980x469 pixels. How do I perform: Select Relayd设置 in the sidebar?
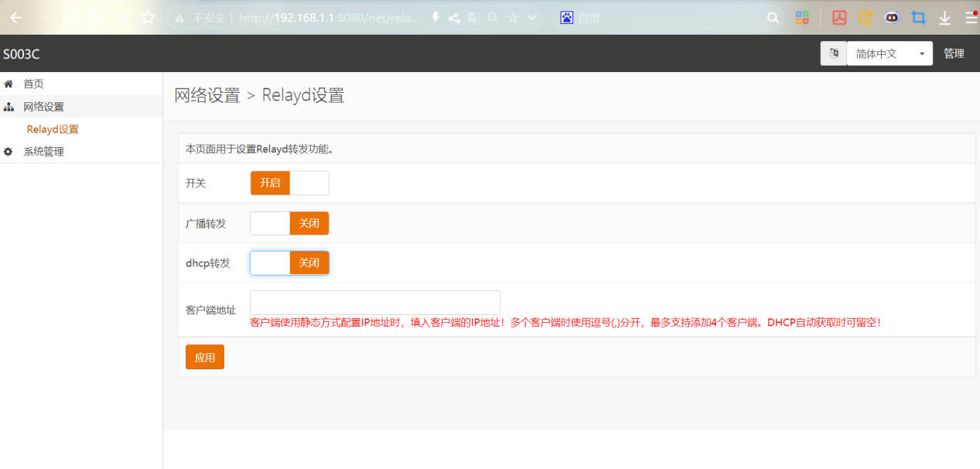pyautogui.click(x=53, y=129)
